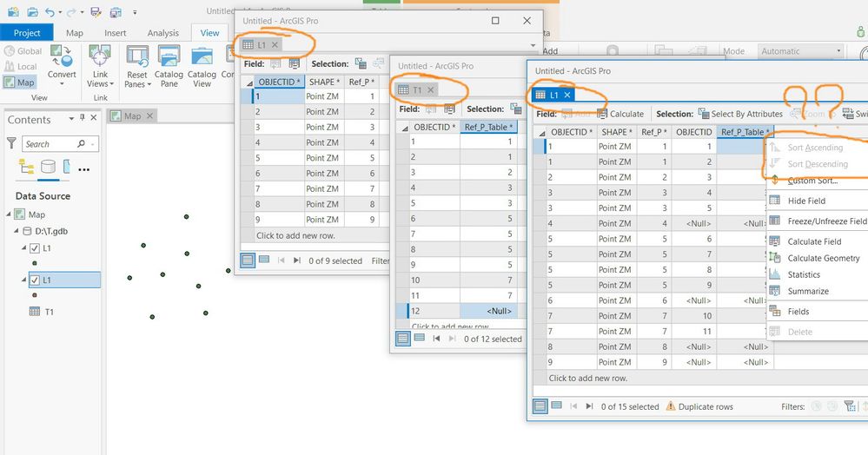Click point symbol under highlighted L1 layer
The height and width of the screenshot is (455, 868).
click(x=35, y=295)
